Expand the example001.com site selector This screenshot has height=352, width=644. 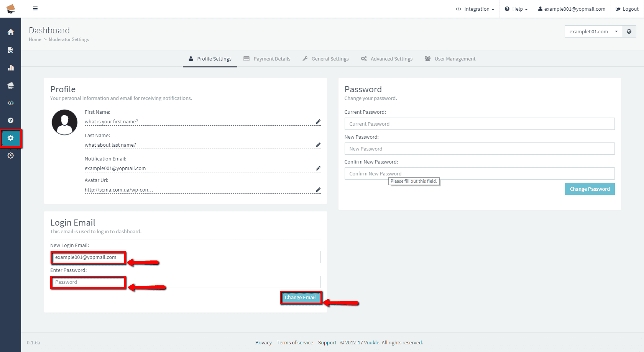[x=593, y=31]
